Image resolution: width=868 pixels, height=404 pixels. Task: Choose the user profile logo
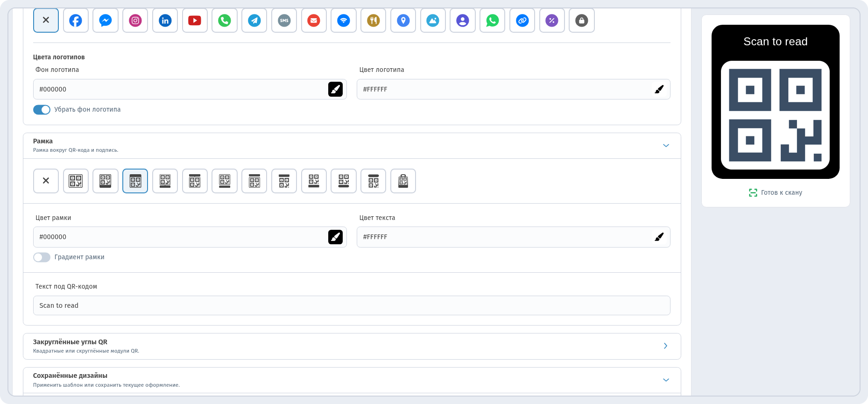[463, 21]
